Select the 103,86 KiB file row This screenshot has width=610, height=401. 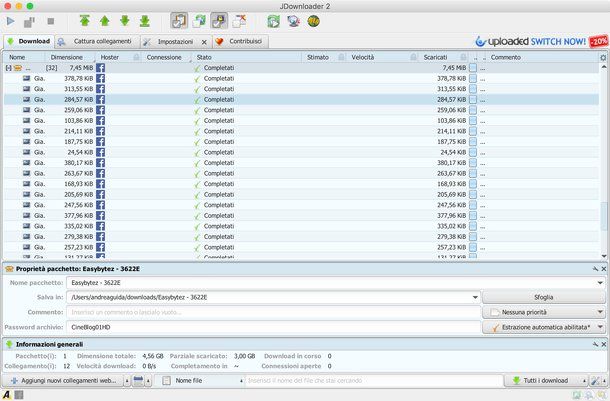point(301,121)
